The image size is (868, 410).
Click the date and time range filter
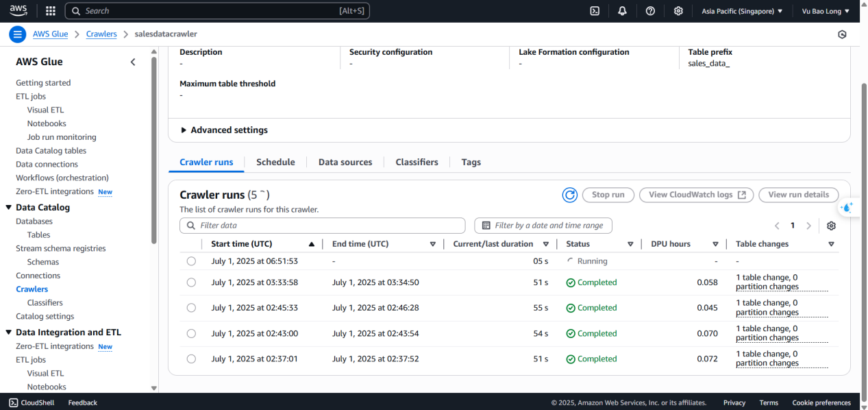pos(543,226)
